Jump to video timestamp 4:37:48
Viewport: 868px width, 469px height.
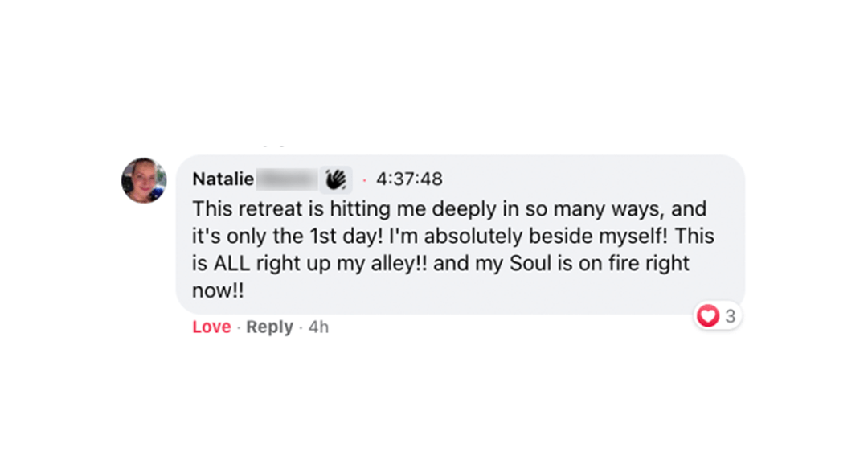[x=409, y=179]
